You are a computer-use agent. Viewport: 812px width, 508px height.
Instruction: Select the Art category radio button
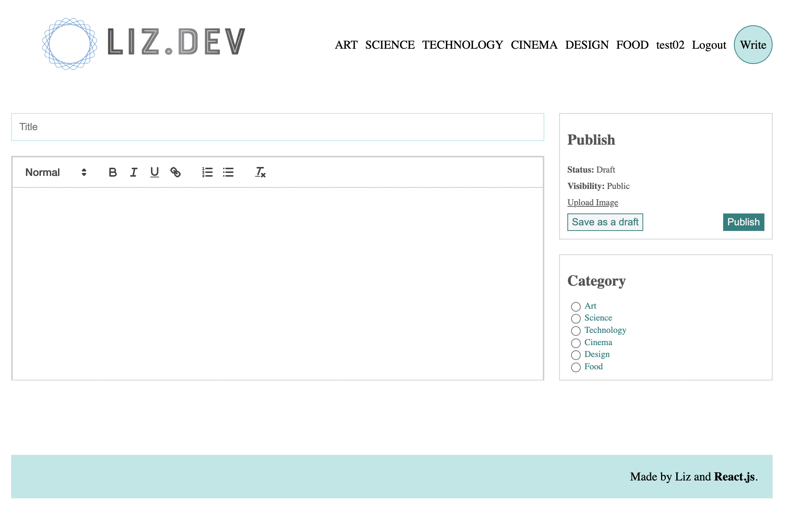[x=576, y=306]
